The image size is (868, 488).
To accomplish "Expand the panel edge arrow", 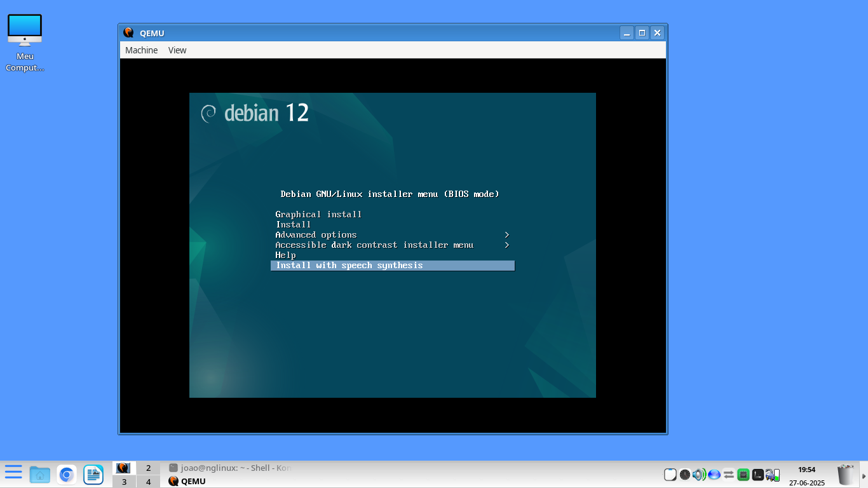I will pyautogui.click(x=863, y=475).
